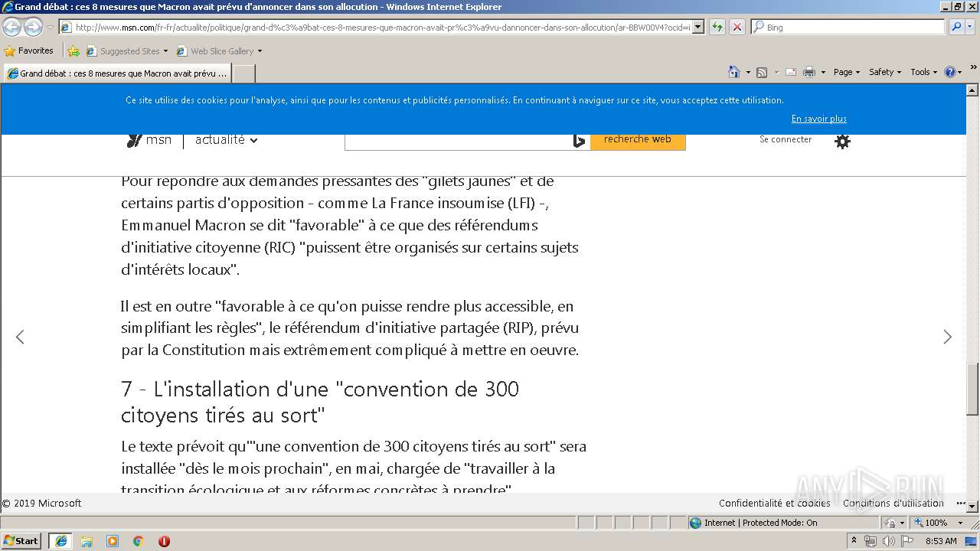
Task: Stop loading with the red X
Action: click(x=737, y=28)
